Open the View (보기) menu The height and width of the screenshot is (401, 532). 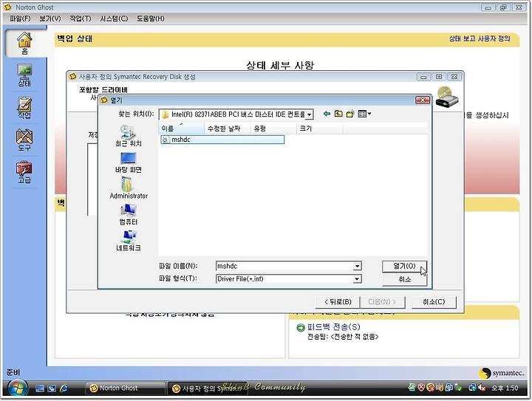(50, 18)
